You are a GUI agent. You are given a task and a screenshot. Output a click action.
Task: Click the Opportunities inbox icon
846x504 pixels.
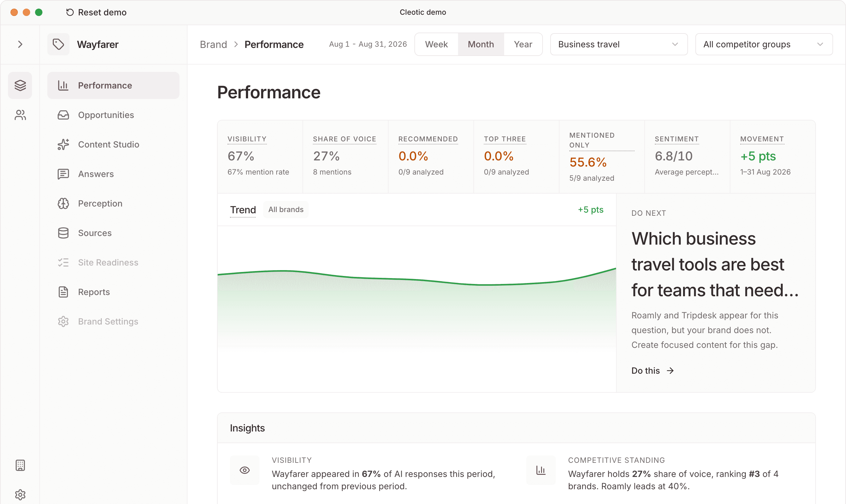[x=63, y=115]
